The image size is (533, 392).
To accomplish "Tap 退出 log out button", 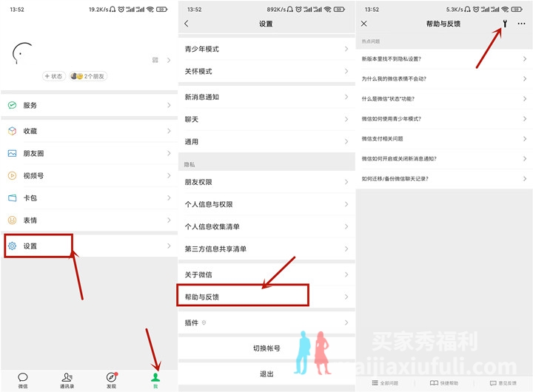I will pyautogui.click(x=266, y=374).
